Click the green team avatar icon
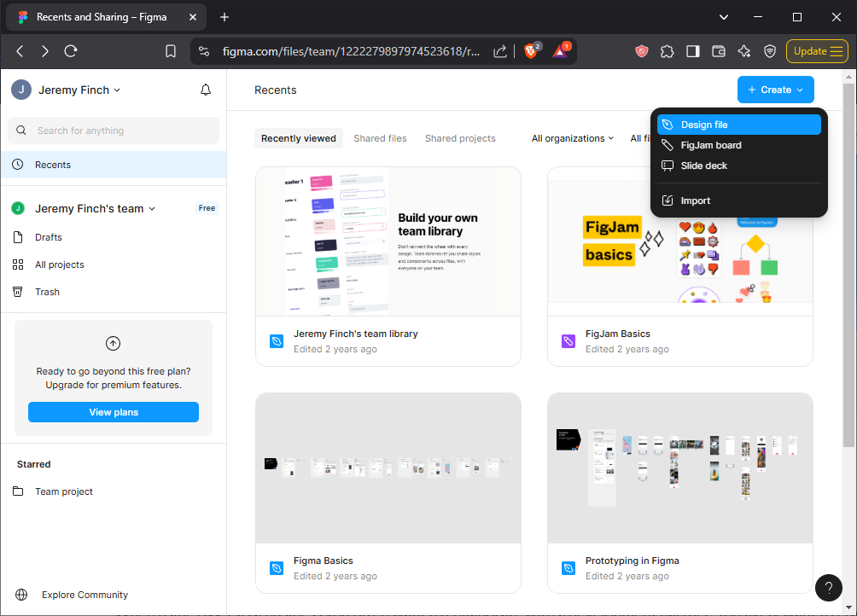The height and width of the screenshot is (616, 857). click(x=18, y=208)
